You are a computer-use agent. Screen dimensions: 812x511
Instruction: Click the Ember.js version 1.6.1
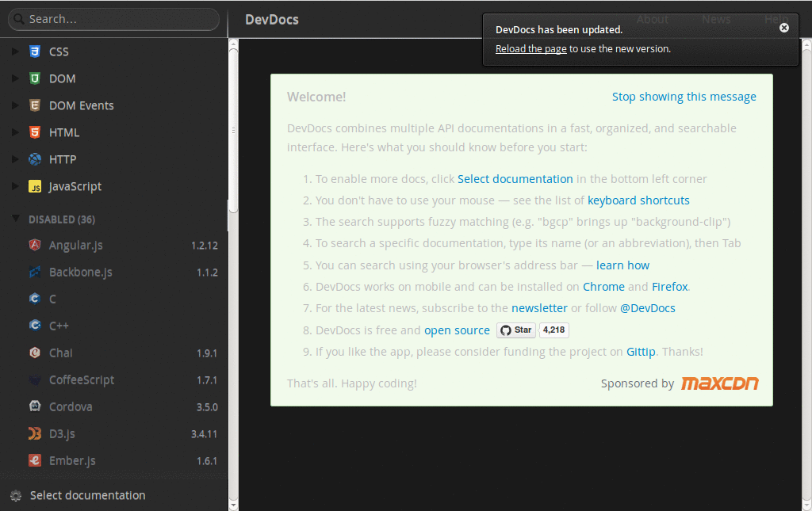click(x=207, y=461)
